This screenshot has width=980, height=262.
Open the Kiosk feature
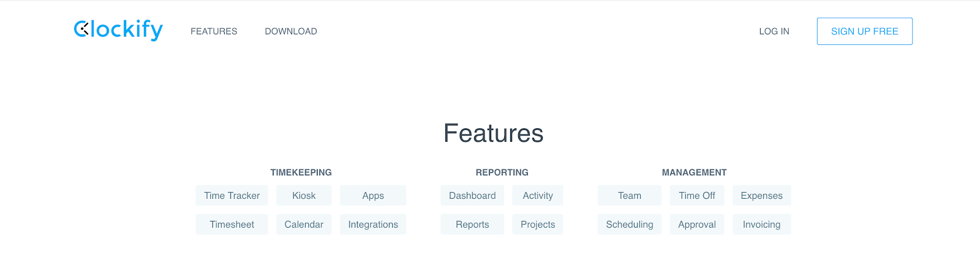click(304, 196)
